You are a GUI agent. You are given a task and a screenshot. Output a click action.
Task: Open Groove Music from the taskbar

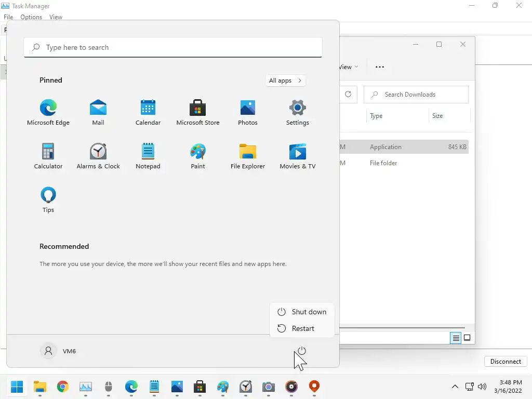[x=291, y=387]
